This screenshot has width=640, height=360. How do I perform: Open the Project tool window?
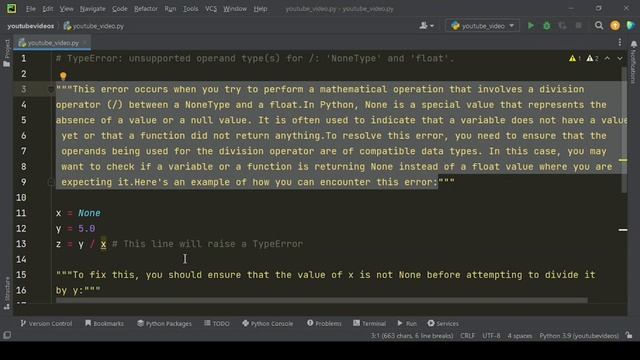tap(7, 53)
